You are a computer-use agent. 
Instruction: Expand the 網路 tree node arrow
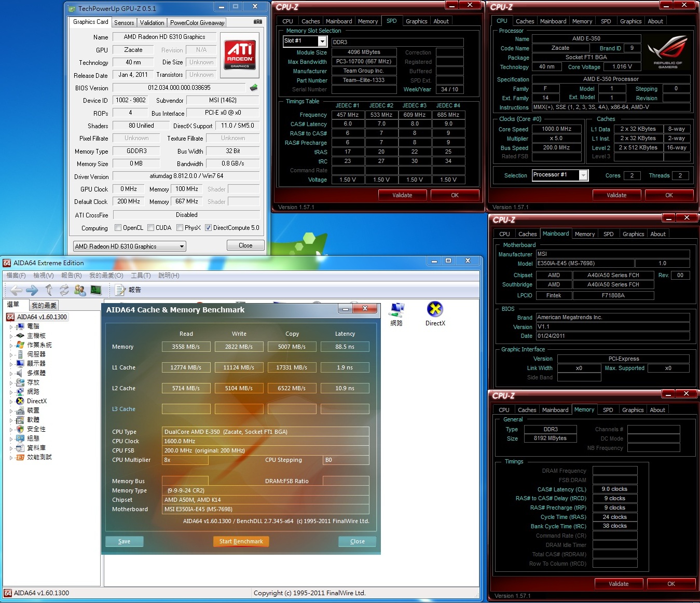click(11, 392)
